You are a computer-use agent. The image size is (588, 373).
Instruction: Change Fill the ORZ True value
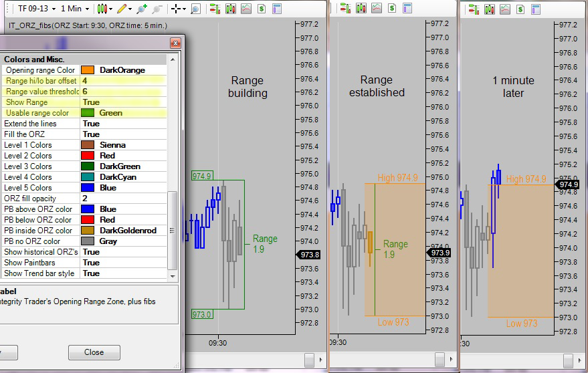click(123, 134)
